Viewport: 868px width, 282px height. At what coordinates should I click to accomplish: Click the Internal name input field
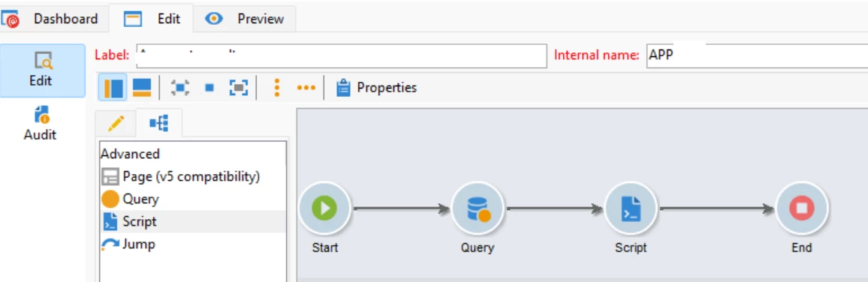(x=757, y=55)
